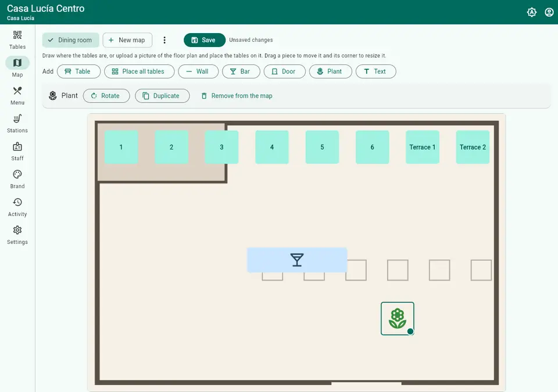This screenshot has width=558, height=392.
Task: Select table 5 on the map
Action: [x=322, y=148]
